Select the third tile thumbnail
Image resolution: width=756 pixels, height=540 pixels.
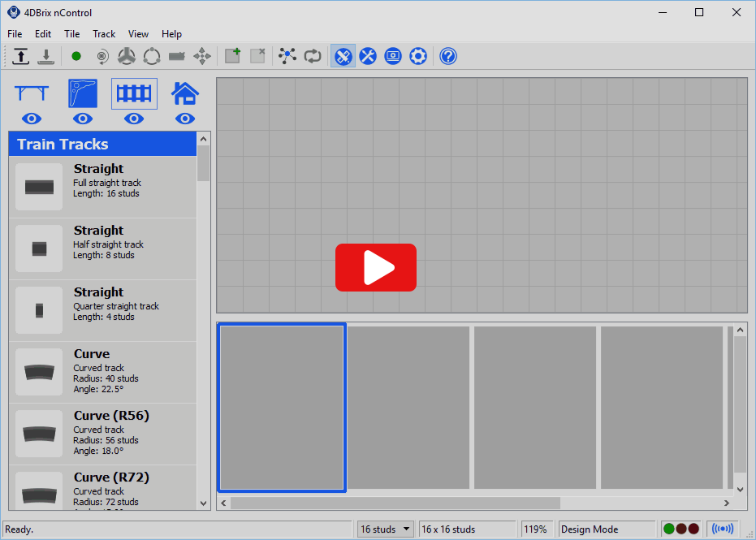tap(535, 408)
